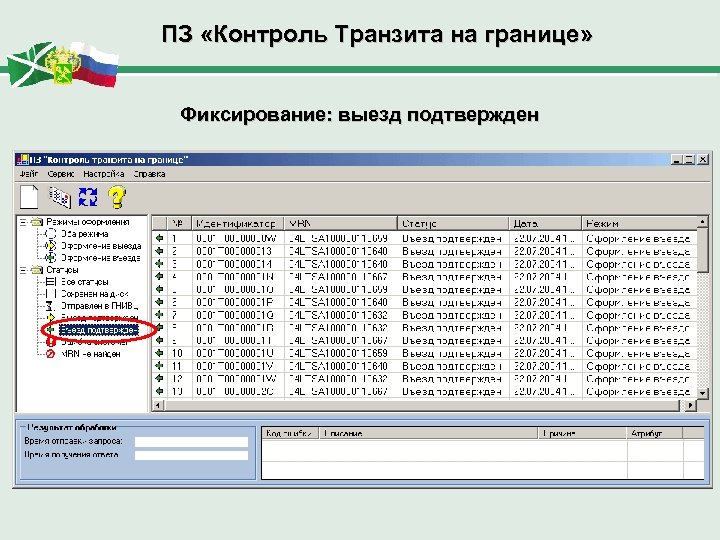Click the Код ошибки column header

pos(290,433)
